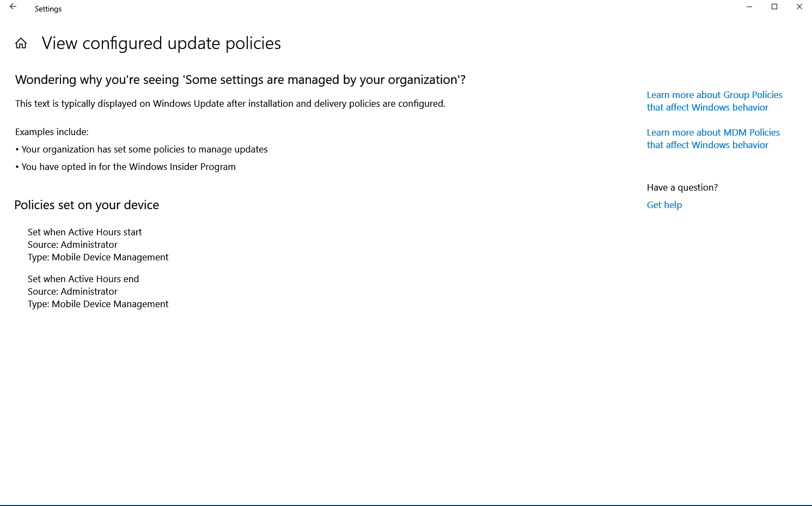This screenshot has width=812, height=506.
Task: Click the back arrow in title bar
Action: 13,7
